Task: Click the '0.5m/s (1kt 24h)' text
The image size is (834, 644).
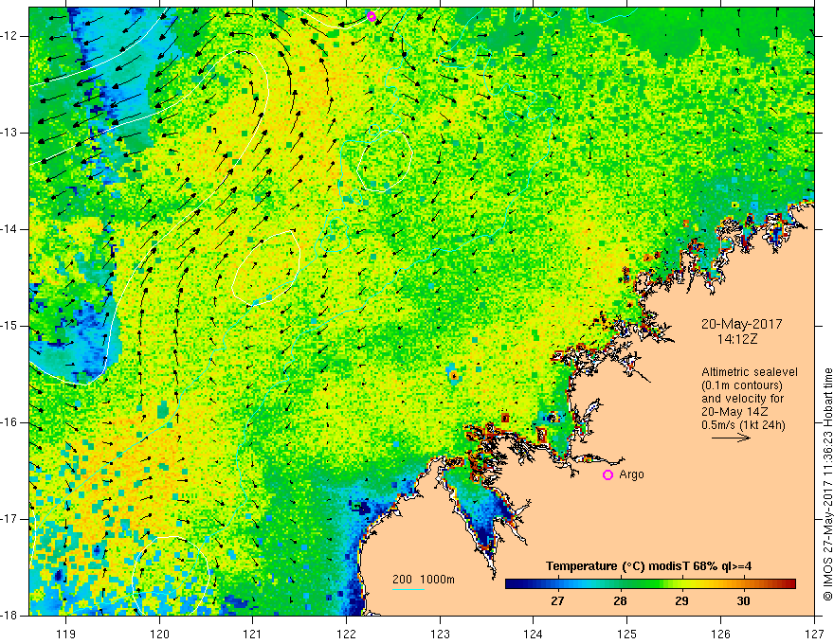Action: (743, 425)
